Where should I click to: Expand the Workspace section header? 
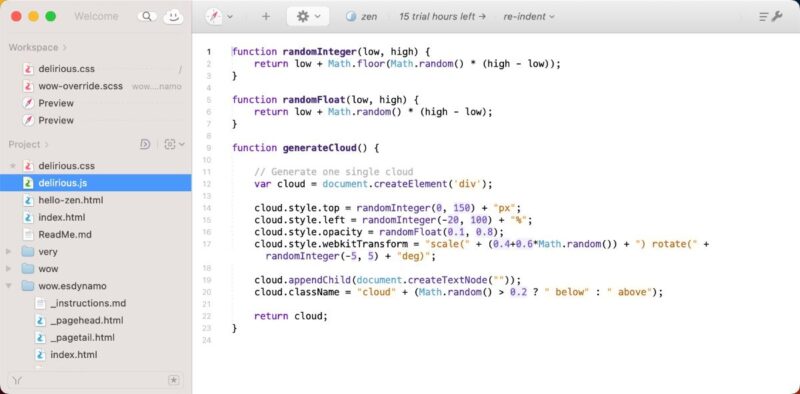click(x=37, y=47)
